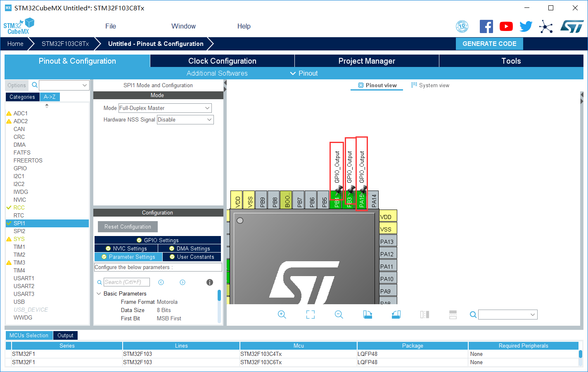Open the ST Facebook page icon
588x372 pixels.
pyautogui.click(x=486, y=26)
